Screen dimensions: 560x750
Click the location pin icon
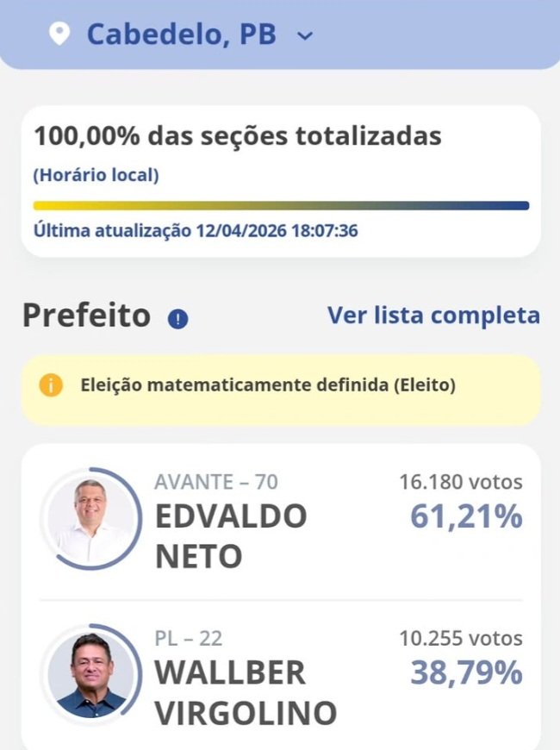coord(59,34)
